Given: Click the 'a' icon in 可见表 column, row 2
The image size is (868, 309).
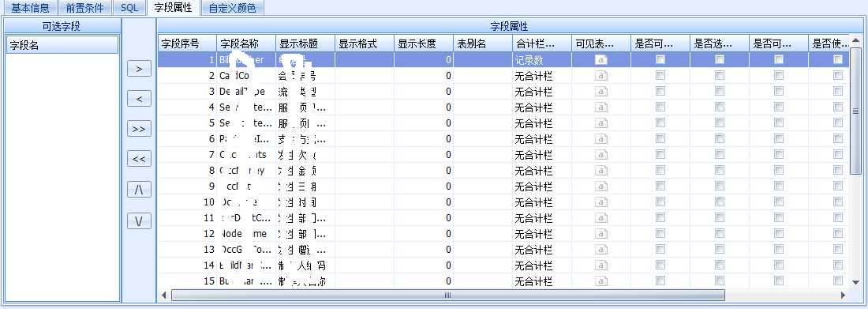Looking at the screenshot, I should [601, 75].
